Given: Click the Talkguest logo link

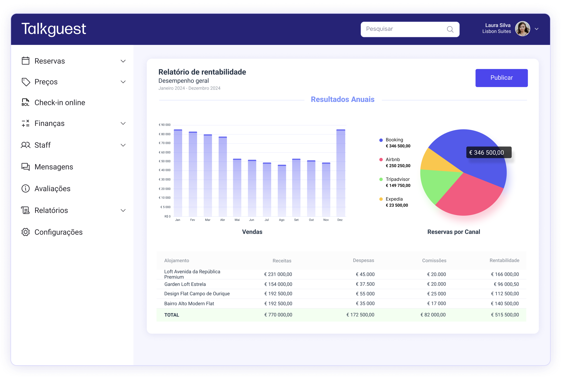Looking at the screenshot, I should click(54, 29).
